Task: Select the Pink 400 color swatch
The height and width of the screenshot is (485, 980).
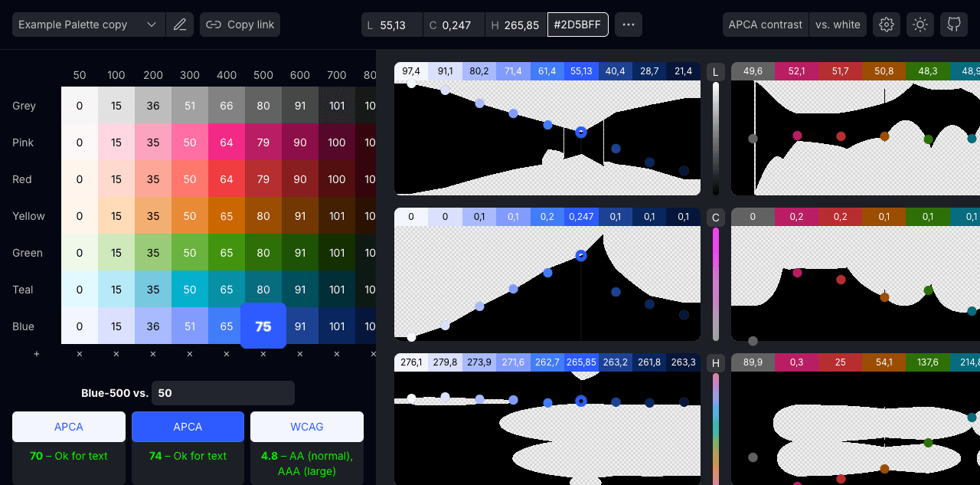Action: click(x=227, y=143)
